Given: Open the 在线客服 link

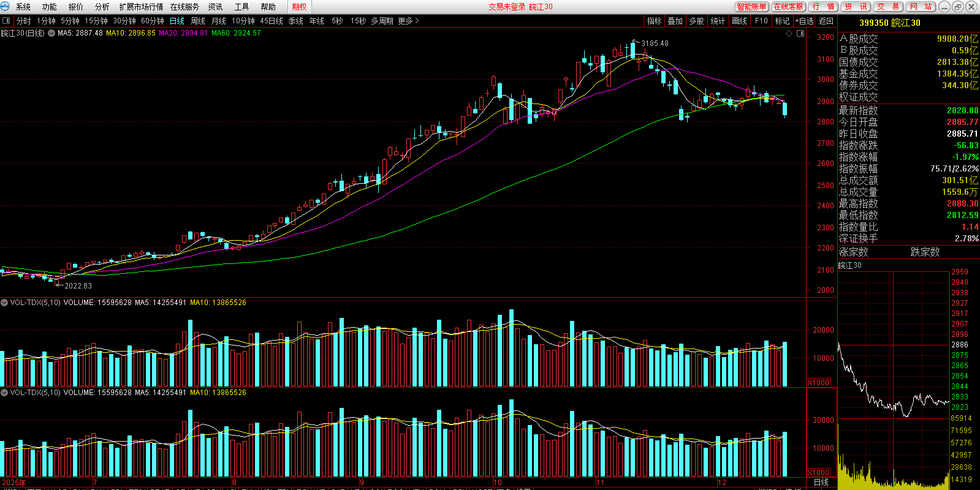Looking at the screenshot, I should coord(788,7).
